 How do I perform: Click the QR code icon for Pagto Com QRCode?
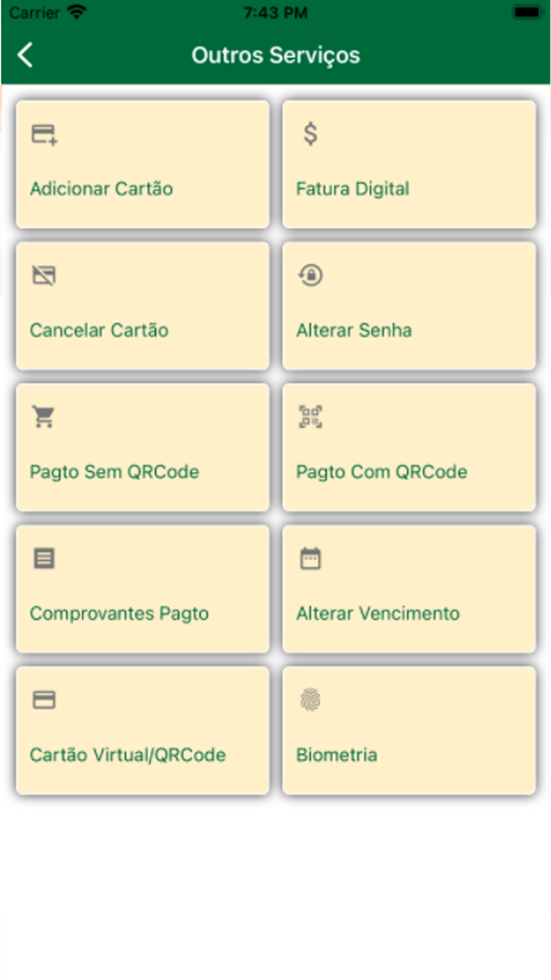pos(309,417)
